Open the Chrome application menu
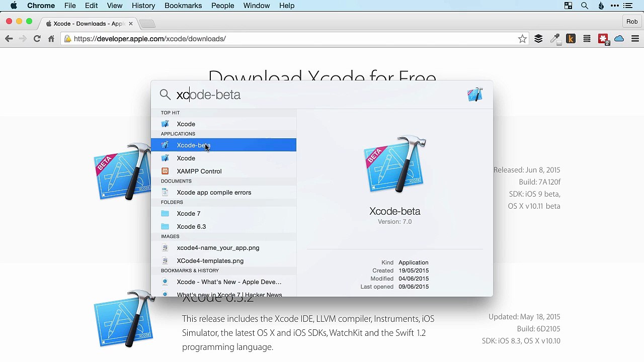 pos(41,6)
